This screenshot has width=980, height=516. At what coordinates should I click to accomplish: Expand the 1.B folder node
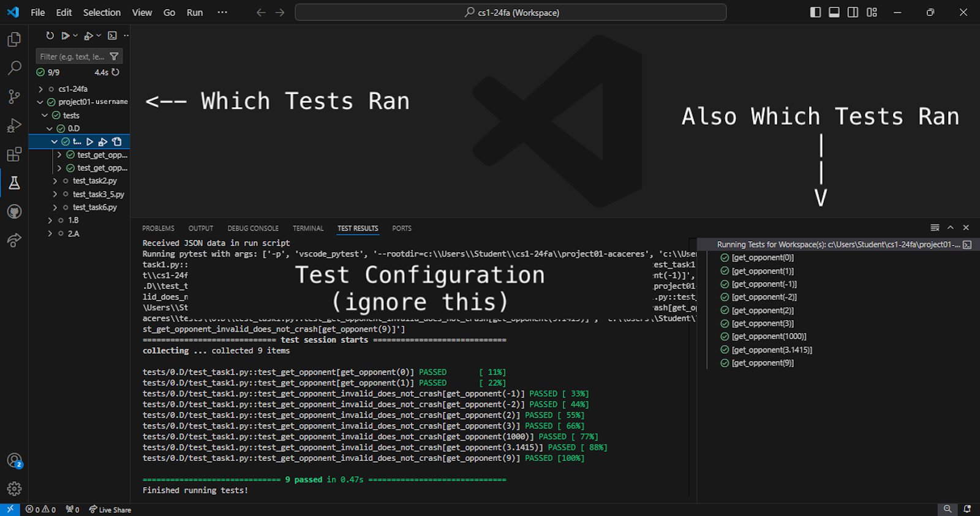click(50, 220)
